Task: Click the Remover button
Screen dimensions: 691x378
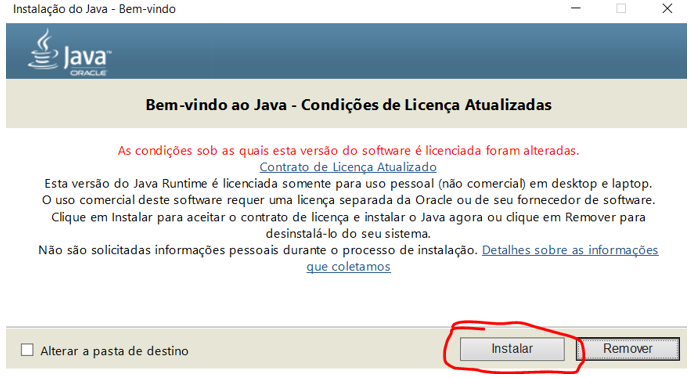Action: pos(628,349)
